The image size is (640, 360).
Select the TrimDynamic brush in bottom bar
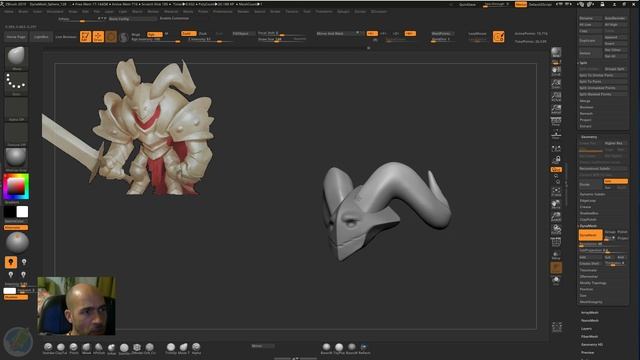[x=171, y=348]
